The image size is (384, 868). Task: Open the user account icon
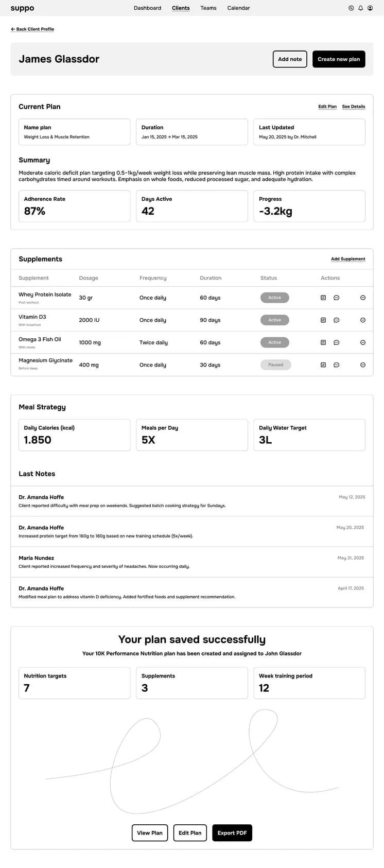click(370, 8)
